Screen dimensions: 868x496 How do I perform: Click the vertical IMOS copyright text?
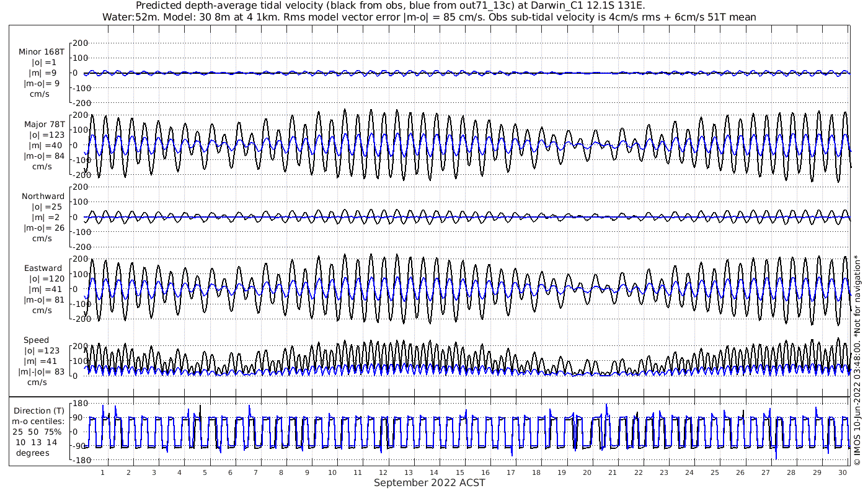[857, 359]
